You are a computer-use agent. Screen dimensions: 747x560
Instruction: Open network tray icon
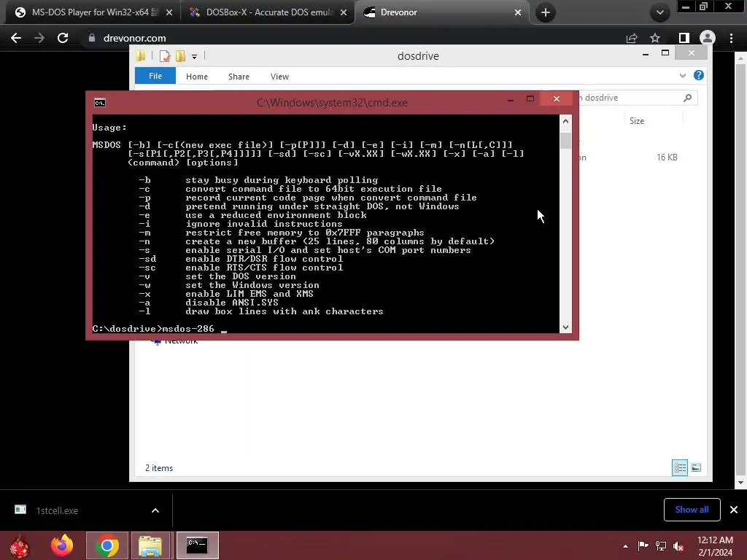[x=661, y=545]
